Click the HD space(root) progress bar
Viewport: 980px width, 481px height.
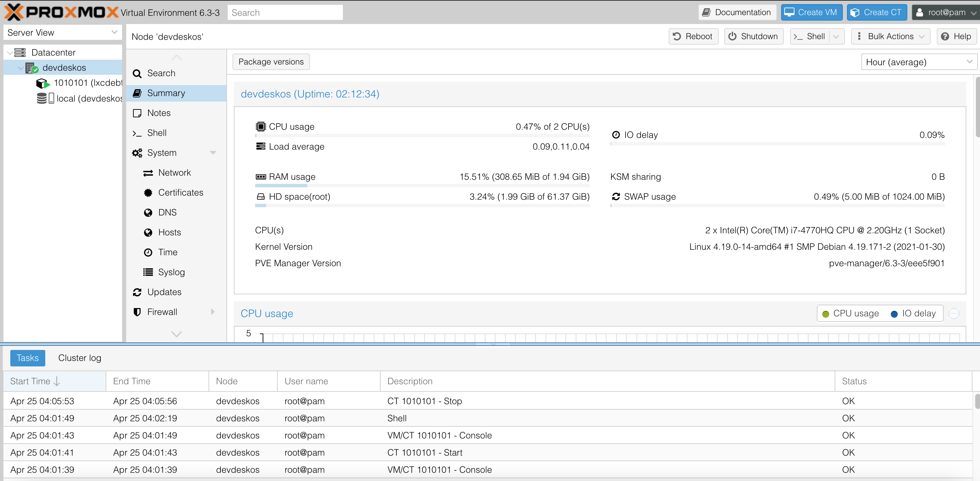[x=422, y=206]
